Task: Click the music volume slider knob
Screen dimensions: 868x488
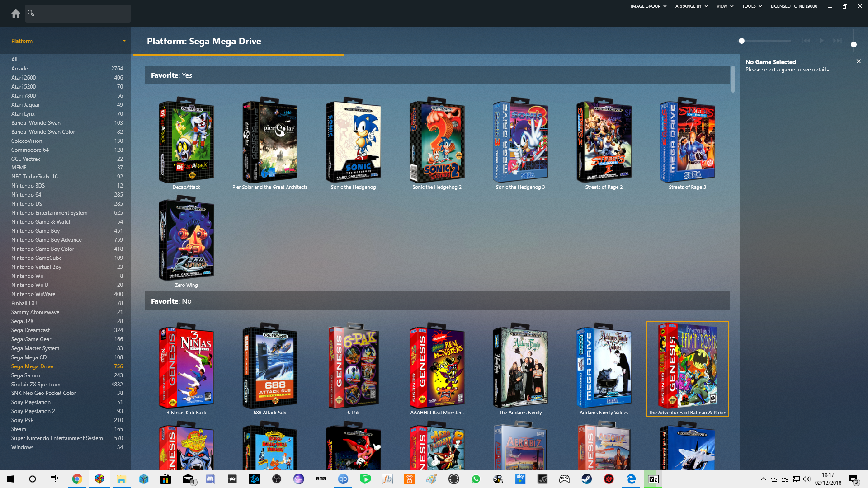Action: coord(741,41)
